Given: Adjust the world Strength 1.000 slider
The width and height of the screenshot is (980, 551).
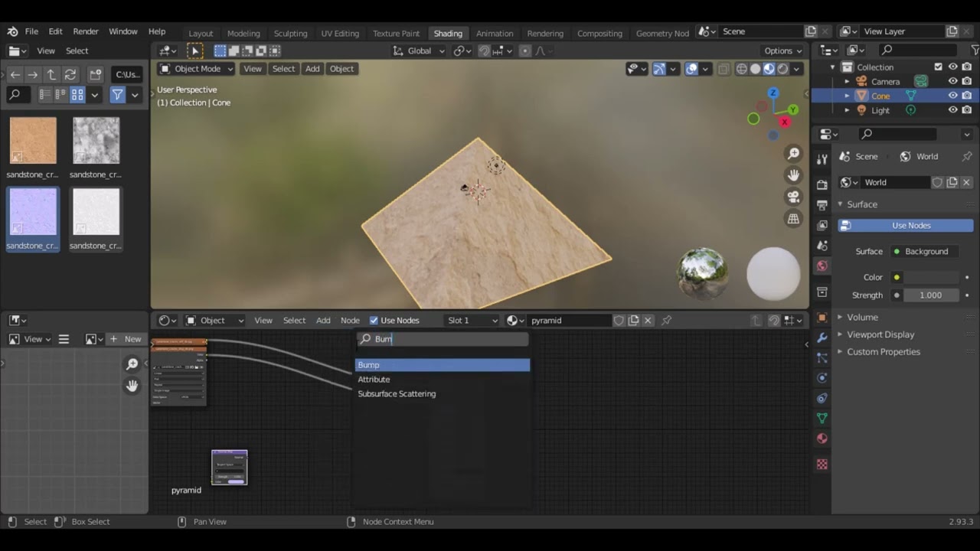Looking at the screenshot, I should pos(931,295).
